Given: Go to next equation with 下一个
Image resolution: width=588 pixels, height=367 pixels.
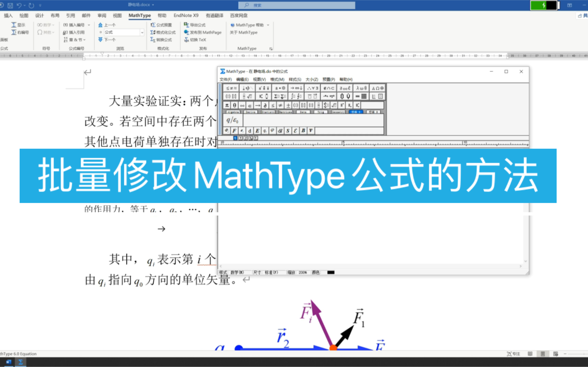Looking at the screenshot, I should [107, 40].
